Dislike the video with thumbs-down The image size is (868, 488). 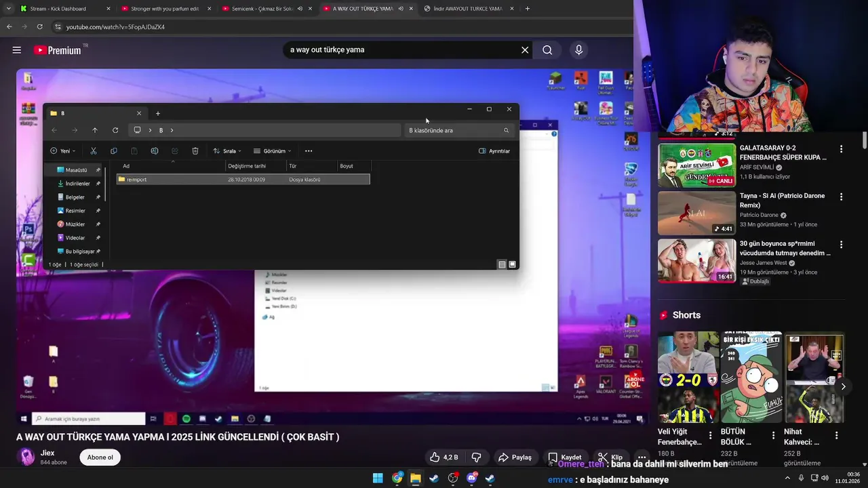click(476, 457)
